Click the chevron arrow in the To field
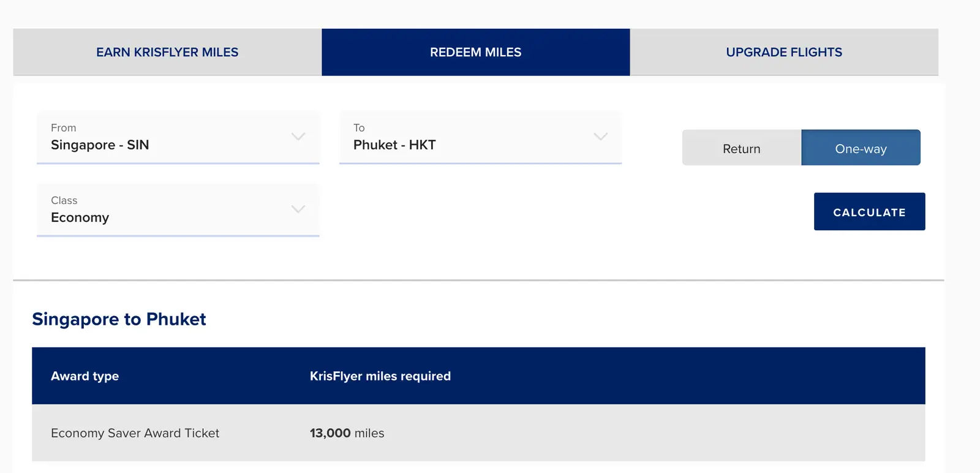980x473 pixels. coord(601,137)
